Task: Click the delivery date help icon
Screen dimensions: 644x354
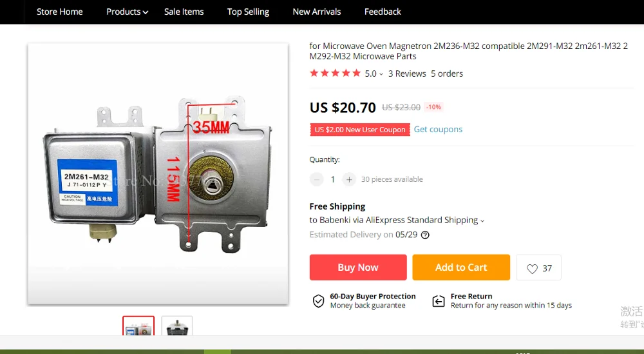Action: (x=425, y=235)
